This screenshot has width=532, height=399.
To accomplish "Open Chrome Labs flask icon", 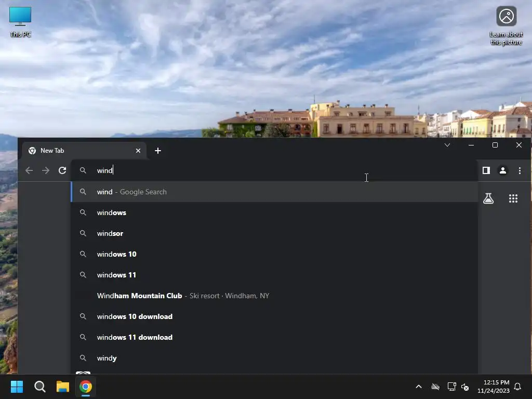I will [488, 198].
